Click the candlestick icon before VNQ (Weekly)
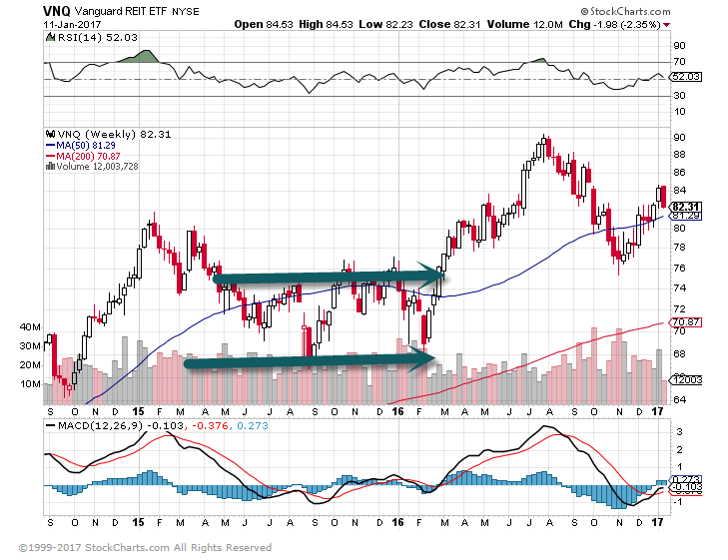The width and height of the screenshot is (728, 560). [50, 134]
